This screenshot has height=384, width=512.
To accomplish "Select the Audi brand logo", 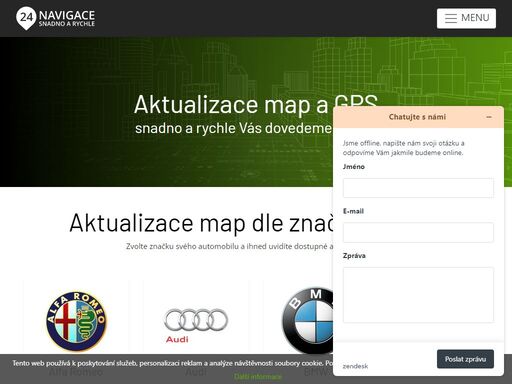I will click(x=196, y=325).
